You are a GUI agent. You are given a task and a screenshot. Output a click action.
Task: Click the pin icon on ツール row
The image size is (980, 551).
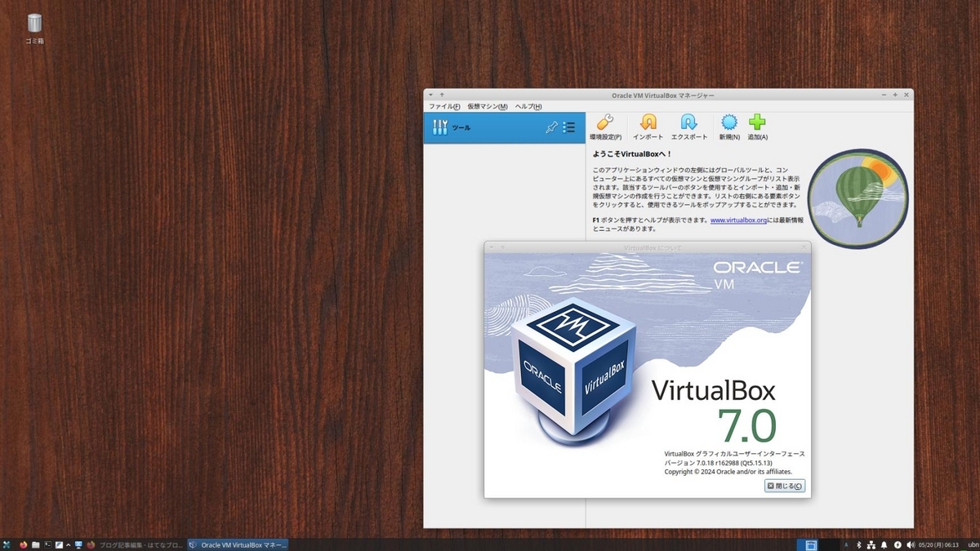click(x=551, y=127)
